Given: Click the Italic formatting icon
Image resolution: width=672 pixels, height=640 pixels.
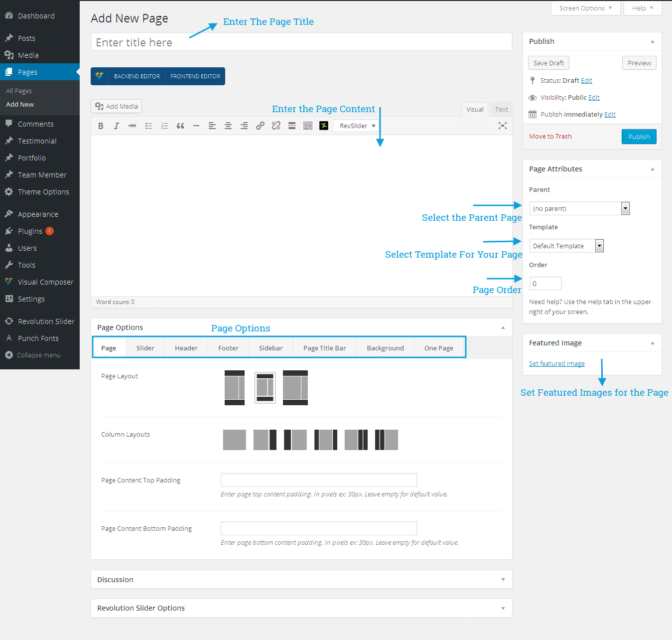Looking at the screenshot, I should 117,126.
